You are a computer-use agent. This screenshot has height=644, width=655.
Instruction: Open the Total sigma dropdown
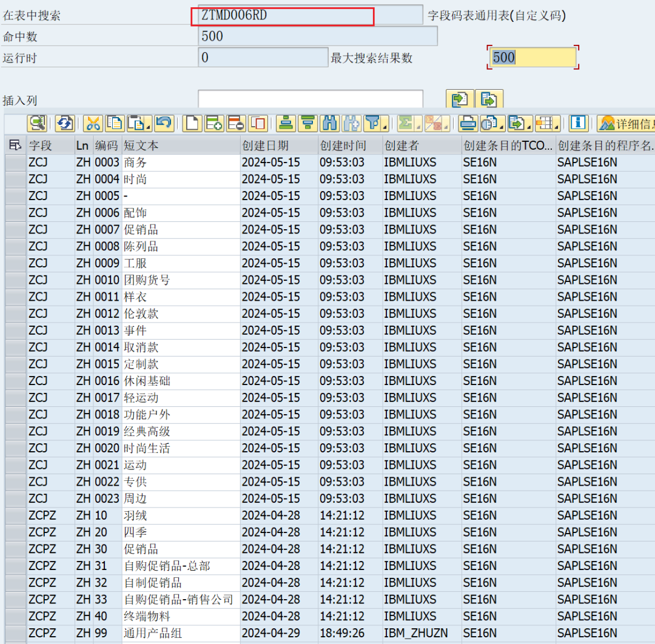418,127
